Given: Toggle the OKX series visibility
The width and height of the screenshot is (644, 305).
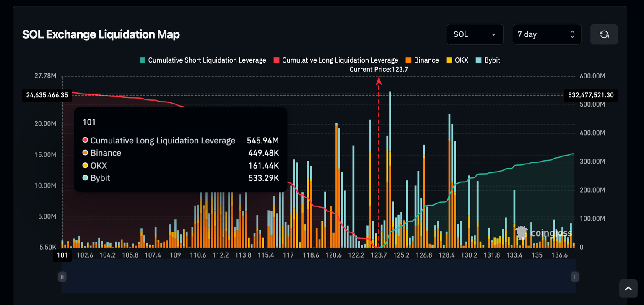Looking at the screenshot, I should point(457,60).
